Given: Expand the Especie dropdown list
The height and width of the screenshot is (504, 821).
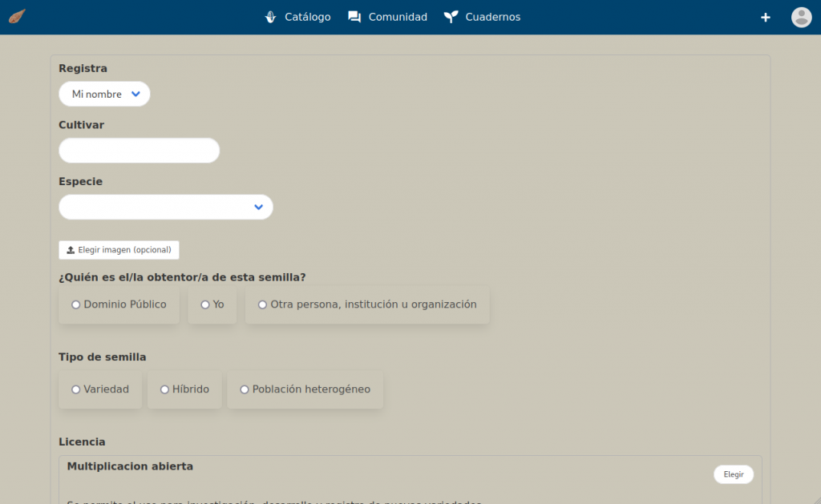Looking at the screenshot, I should (165, 207).
